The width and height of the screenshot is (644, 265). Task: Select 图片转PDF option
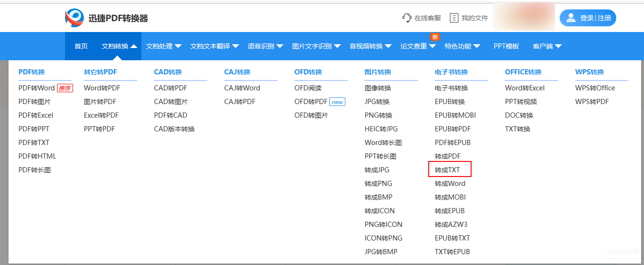click(x=100, y=102)
